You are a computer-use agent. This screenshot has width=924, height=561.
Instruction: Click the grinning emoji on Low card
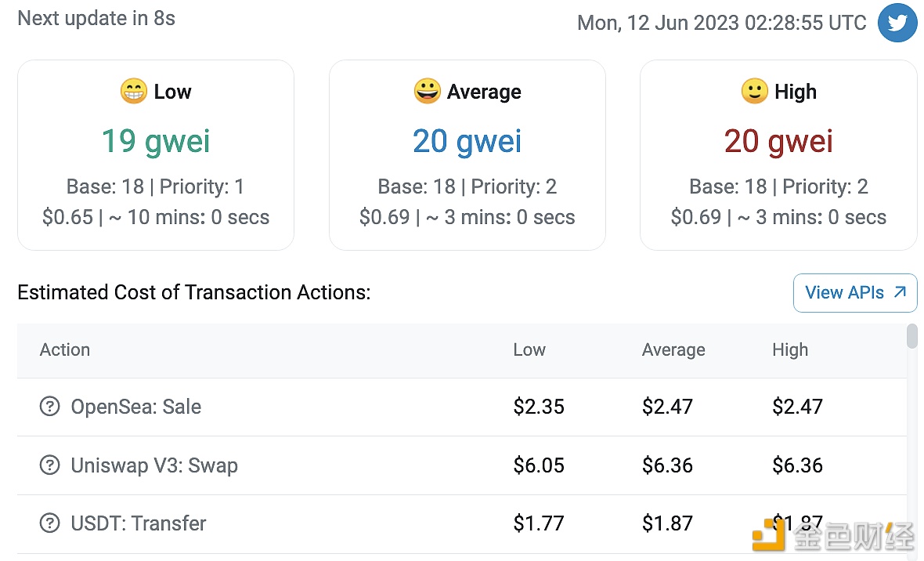coord(134,92)
